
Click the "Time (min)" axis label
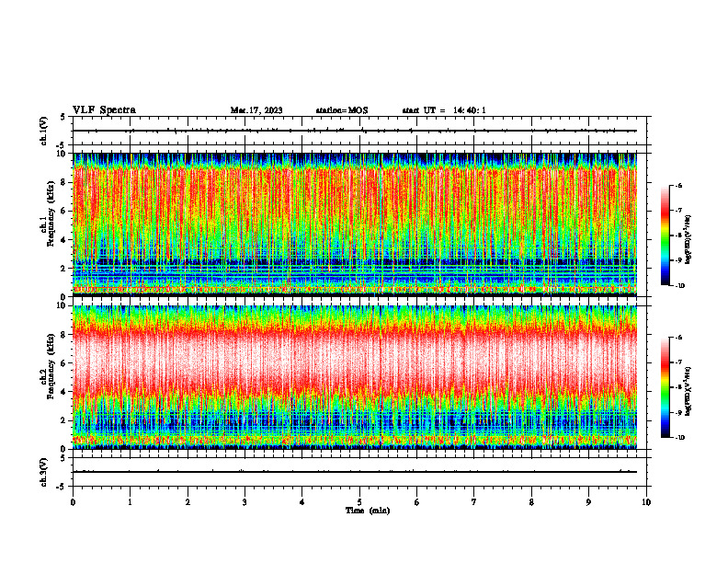(368, 511)
